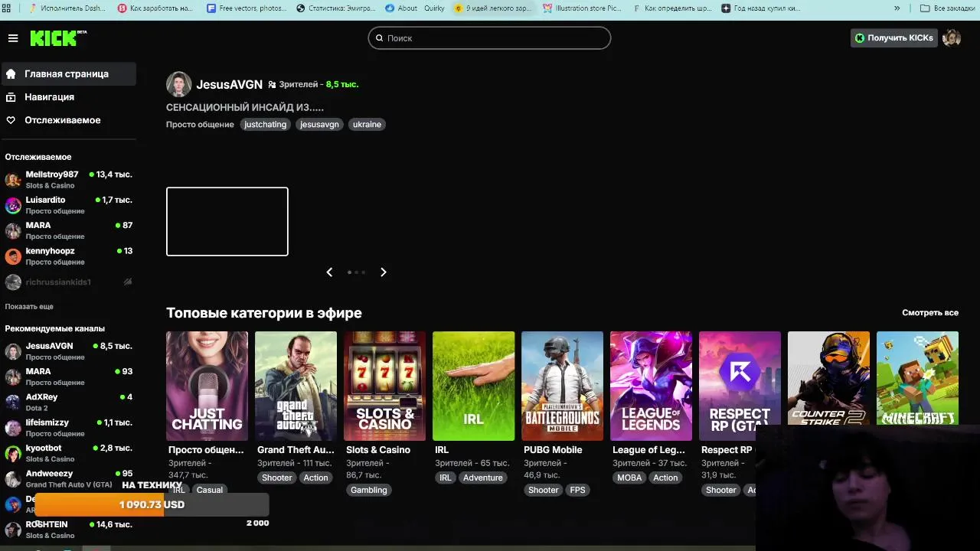
Task: Open bookmark Illustration store Pic
Action: point(583,8)
